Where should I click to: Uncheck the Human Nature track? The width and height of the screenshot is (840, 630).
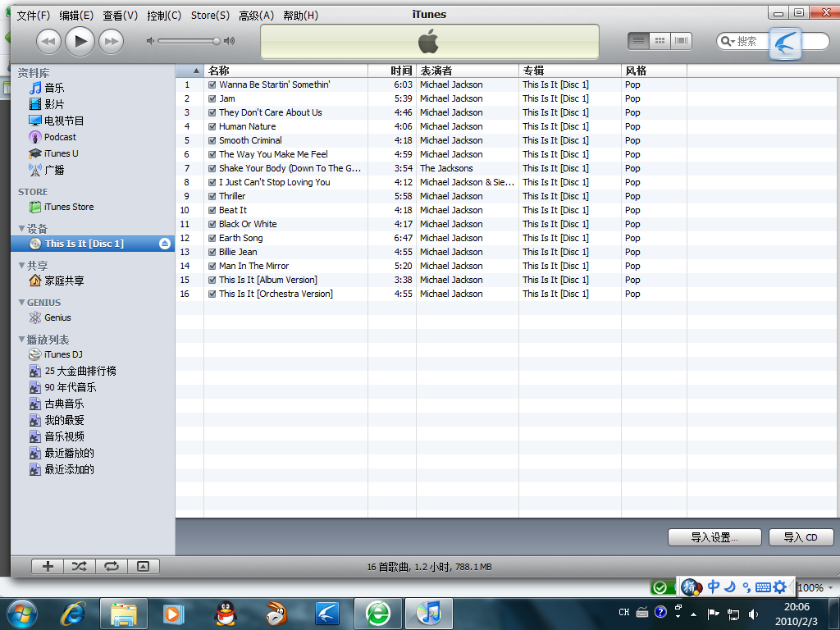(x=212, y=126)
